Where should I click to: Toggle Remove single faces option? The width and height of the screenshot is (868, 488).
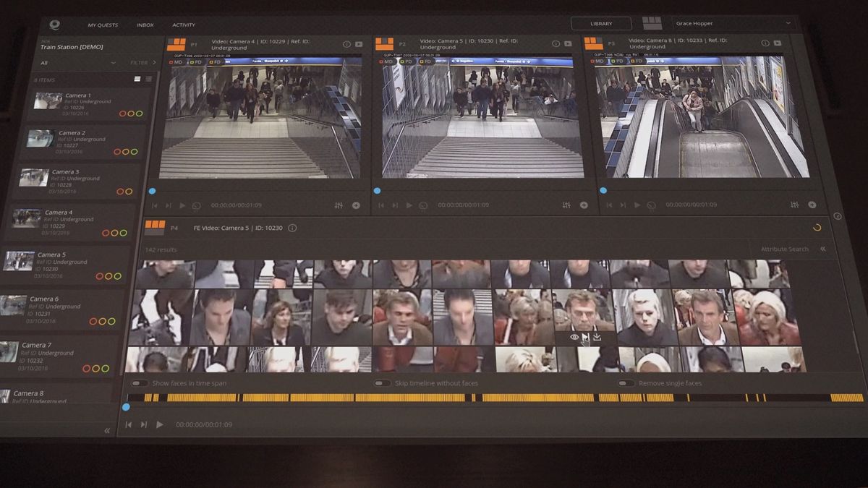pos(626,383)
